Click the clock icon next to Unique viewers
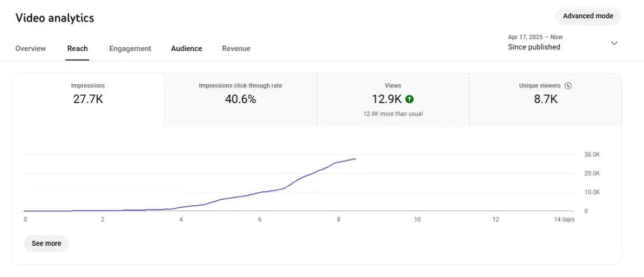This screenshot has width=644, height=277. 568,86
